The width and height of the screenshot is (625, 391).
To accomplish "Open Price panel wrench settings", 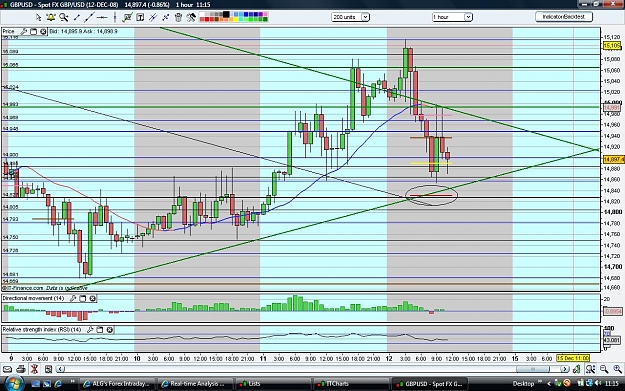I will pyautogui.click(x=24, y=31).
